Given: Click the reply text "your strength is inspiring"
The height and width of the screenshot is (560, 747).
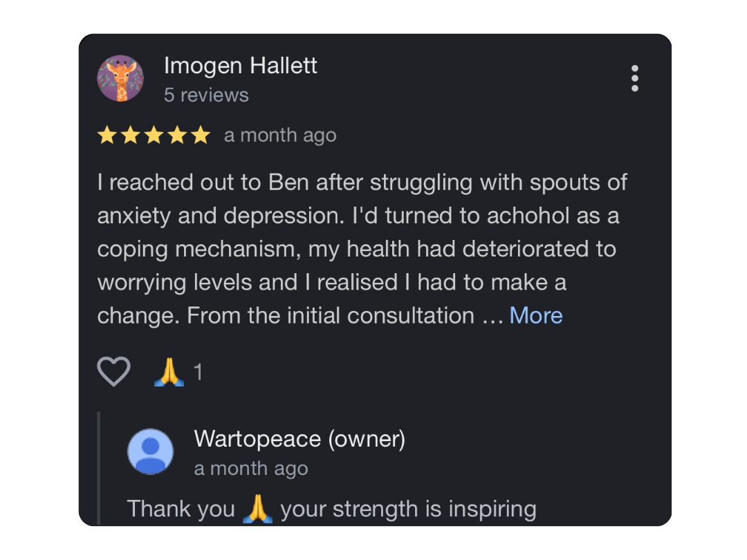Looking at the screenshot, I should pyautogui.click(x=408, y=510).
